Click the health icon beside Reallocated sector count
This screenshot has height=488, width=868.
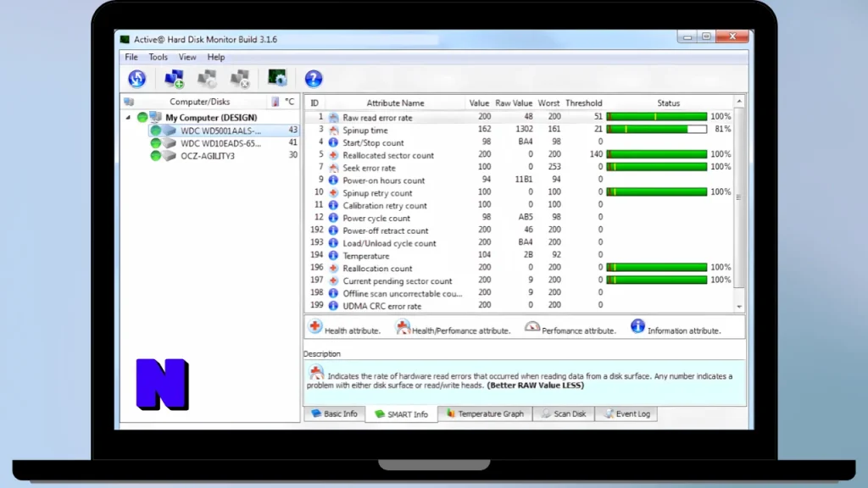[333, 156]
